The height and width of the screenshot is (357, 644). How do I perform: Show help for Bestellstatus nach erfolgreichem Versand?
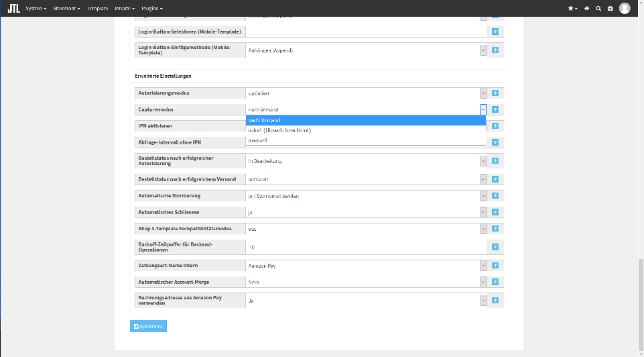point(495,179)
